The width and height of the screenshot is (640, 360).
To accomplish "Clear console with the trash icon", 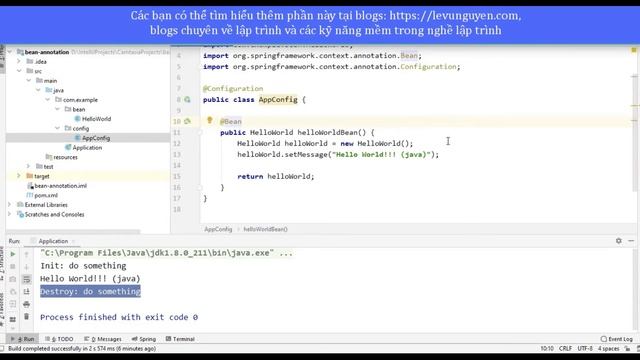I will click(27, 316).
